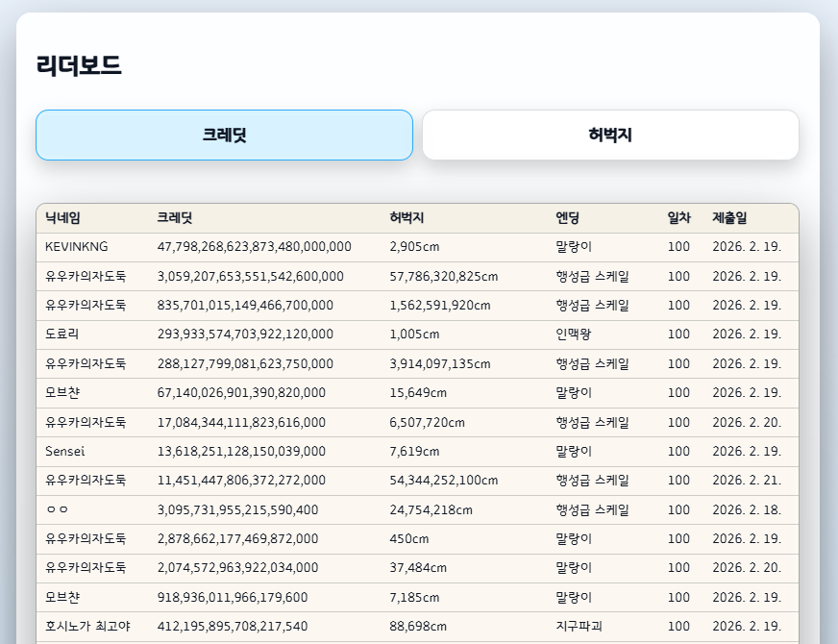Click 행성급 스케일 ending in the ㅇㅇ row

(592, 509)
